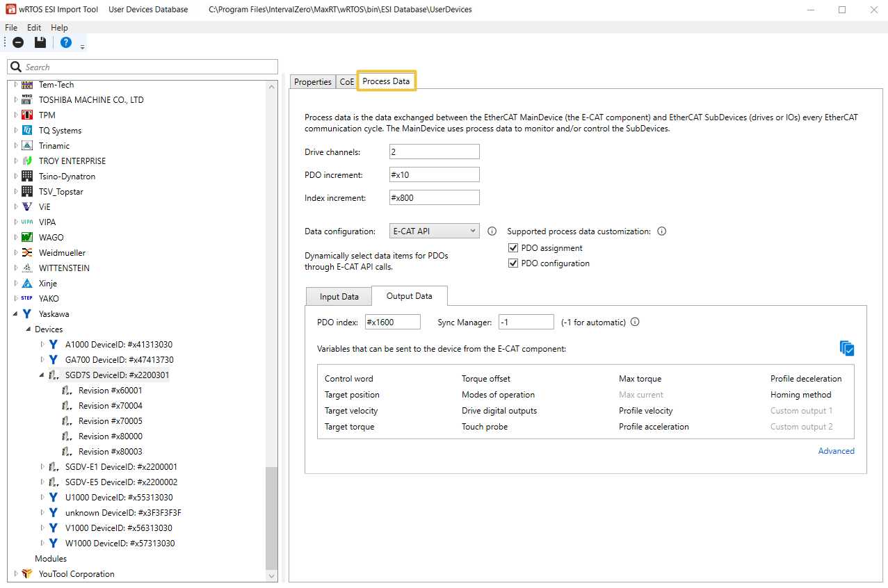Click the round minus icon in toolbar
Screen dimensions: 888x588
coord(18,42)
